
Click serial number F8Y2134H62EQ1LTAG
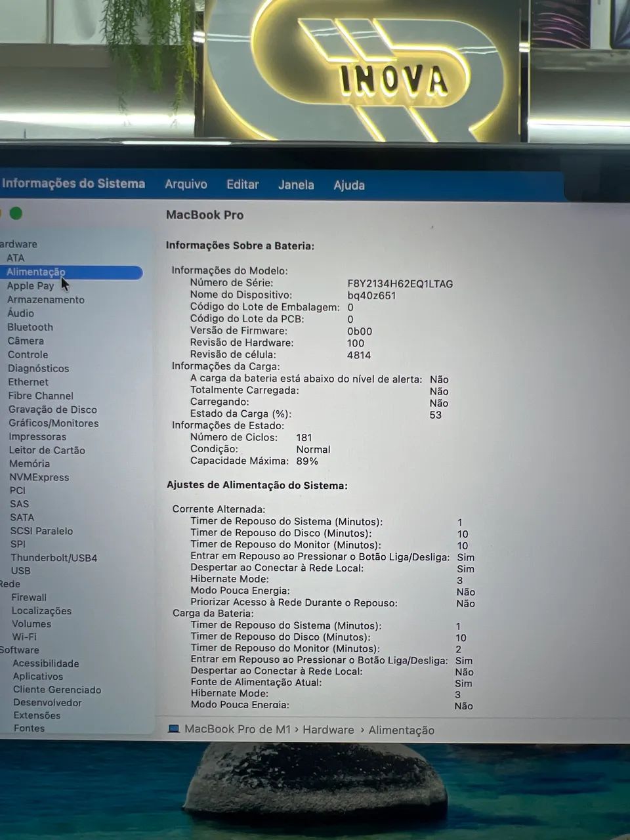400,283
